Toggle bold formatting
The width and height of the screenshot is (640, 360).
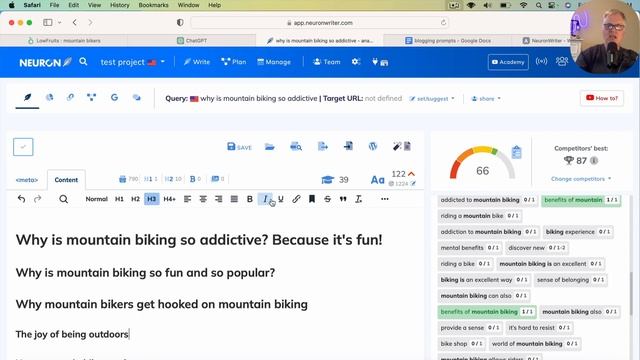tap(249, 199)
